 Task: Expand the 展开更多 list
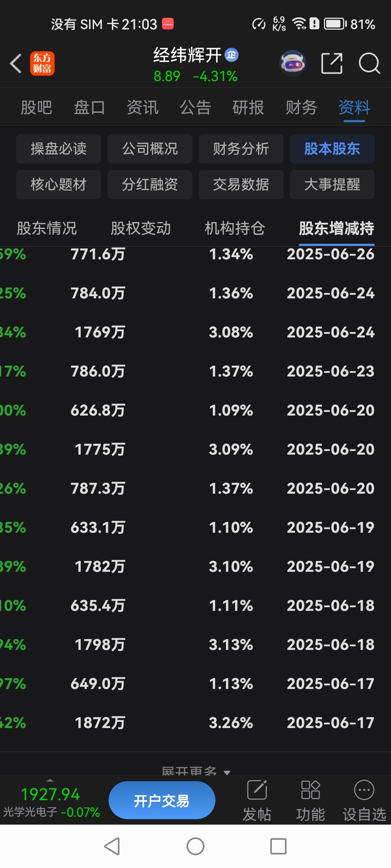pos(195,771)
